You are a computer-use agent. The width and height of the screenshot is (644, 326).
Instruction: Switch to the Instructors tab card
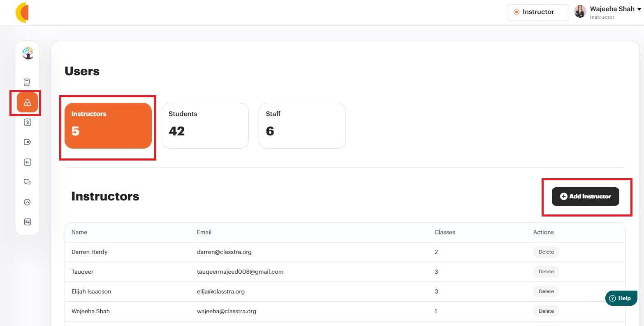point(108,126)
